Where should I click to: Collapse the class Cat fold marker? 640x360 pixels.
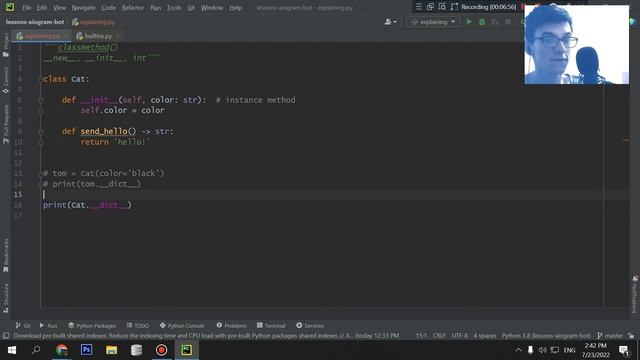[41, 79]
